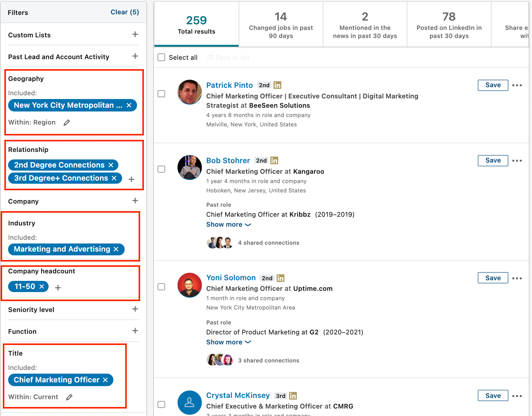Image resolution: width=532 pixels, height=416 pixels.
Task: Check the Select all checkbox
Action: pos(161,57)
